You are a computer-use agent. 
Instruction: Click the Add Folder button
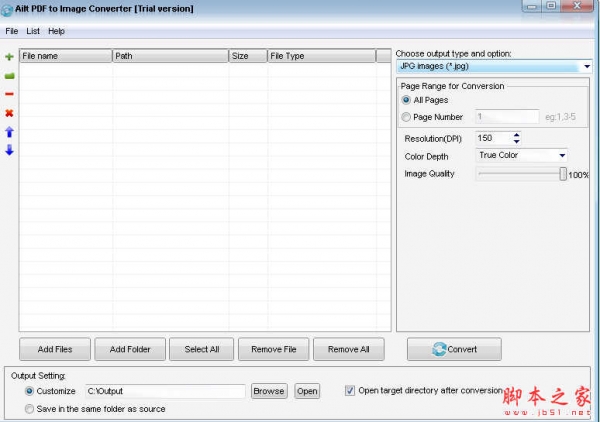coord(130,349)
